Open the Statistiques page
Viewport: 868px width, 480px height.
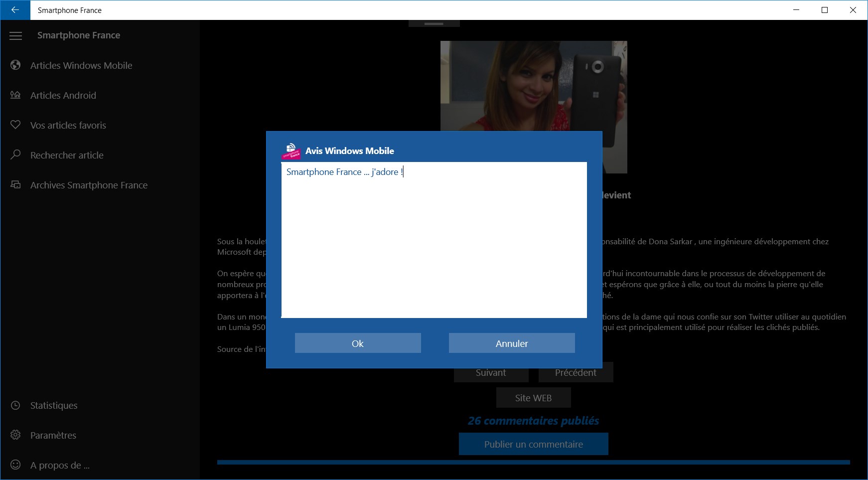tap(54, 405)
